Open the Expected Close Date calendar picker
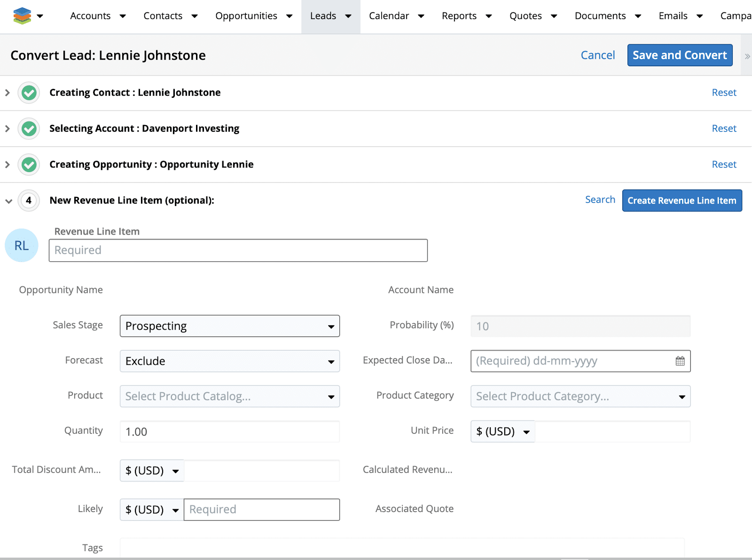The image size is (752, 560). [680, 361]
